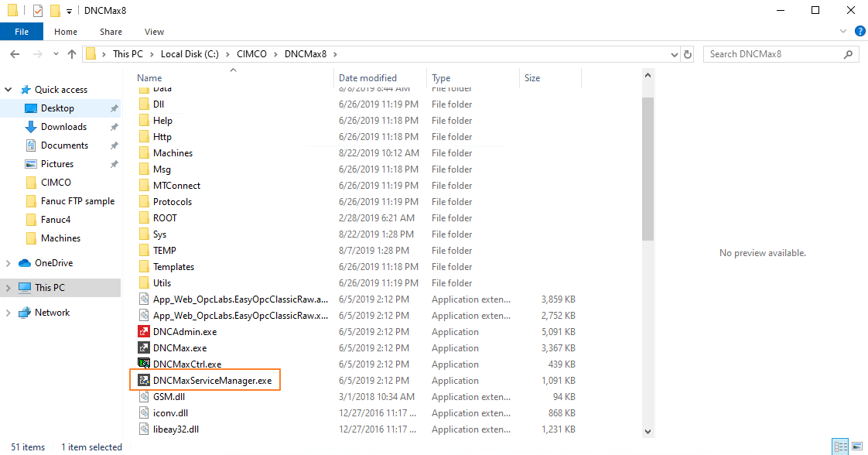
Task: Expand the OneDrive tree node
Action: [x=9, y=263]
